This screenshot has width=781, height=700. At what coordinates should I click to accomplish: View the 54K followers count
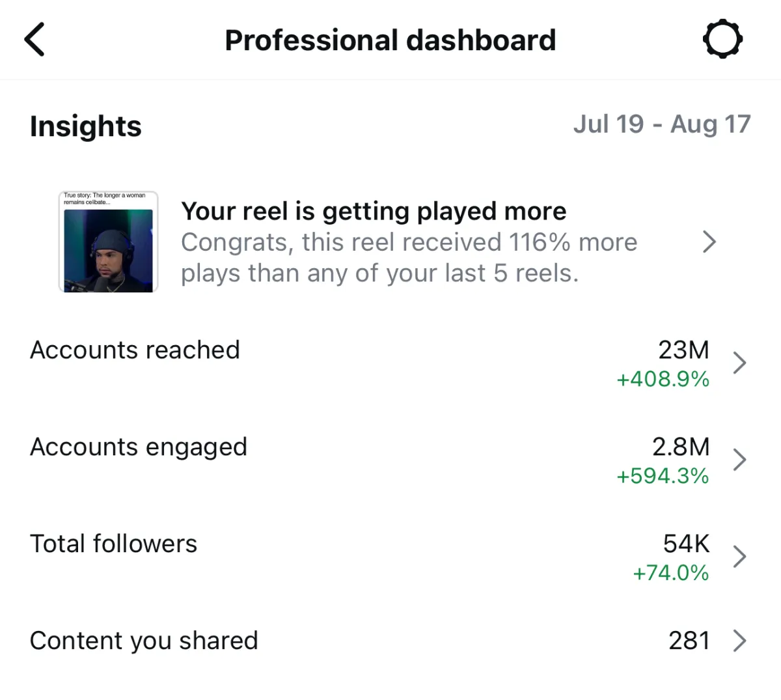click(686, 544)
